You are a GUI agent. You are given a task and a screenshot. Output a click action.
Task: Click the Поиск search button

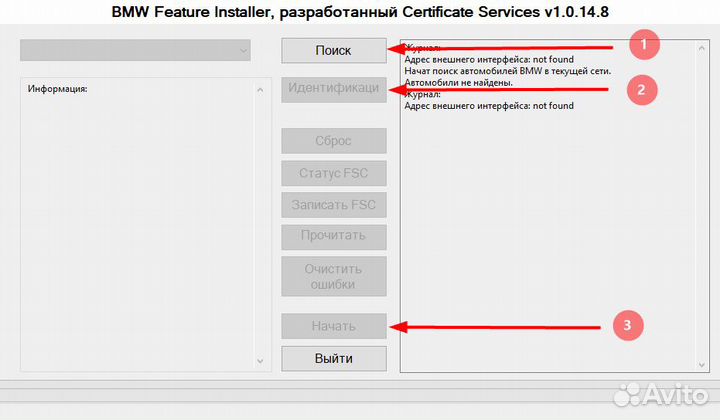[x=333, y=49]
